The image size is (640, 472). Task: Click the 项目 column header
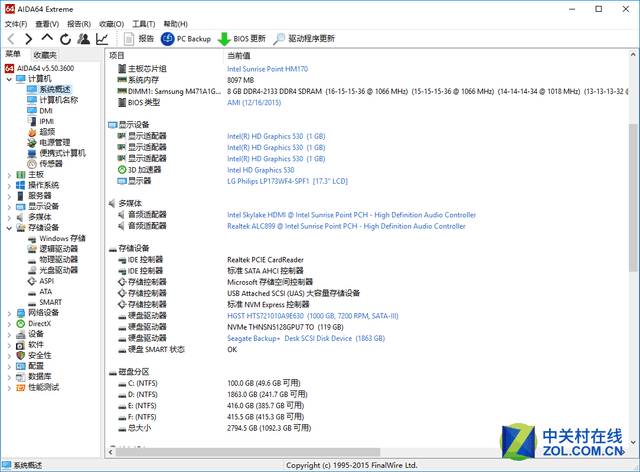[x=117, y=56]
